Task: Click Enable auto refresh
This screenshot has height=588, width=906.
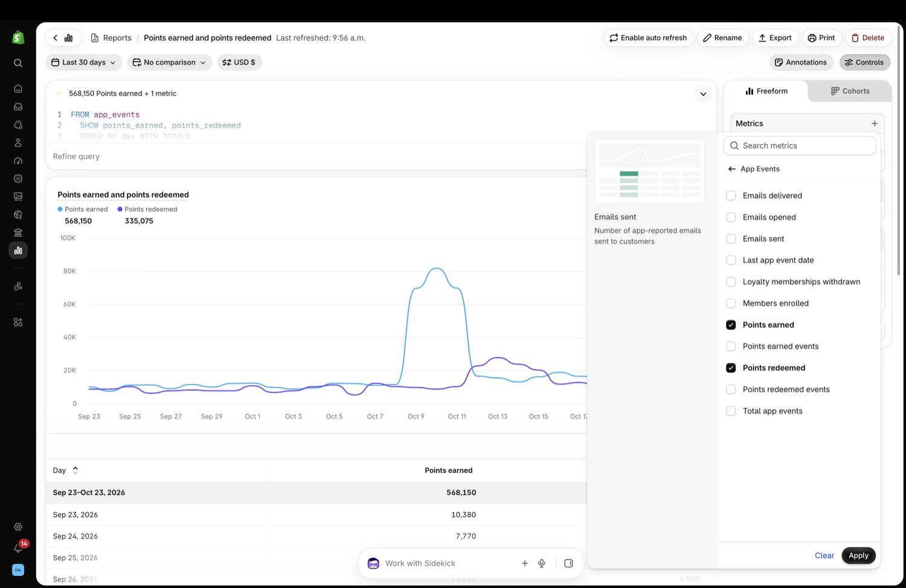Action: (x=648, y=37)
